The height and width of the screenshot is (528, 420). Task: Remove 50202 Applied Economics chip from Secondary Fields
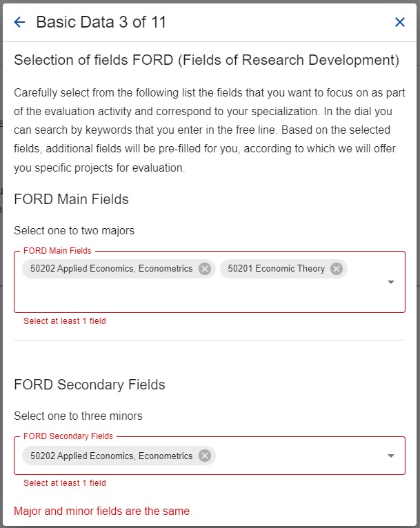(x=205, y=456)
